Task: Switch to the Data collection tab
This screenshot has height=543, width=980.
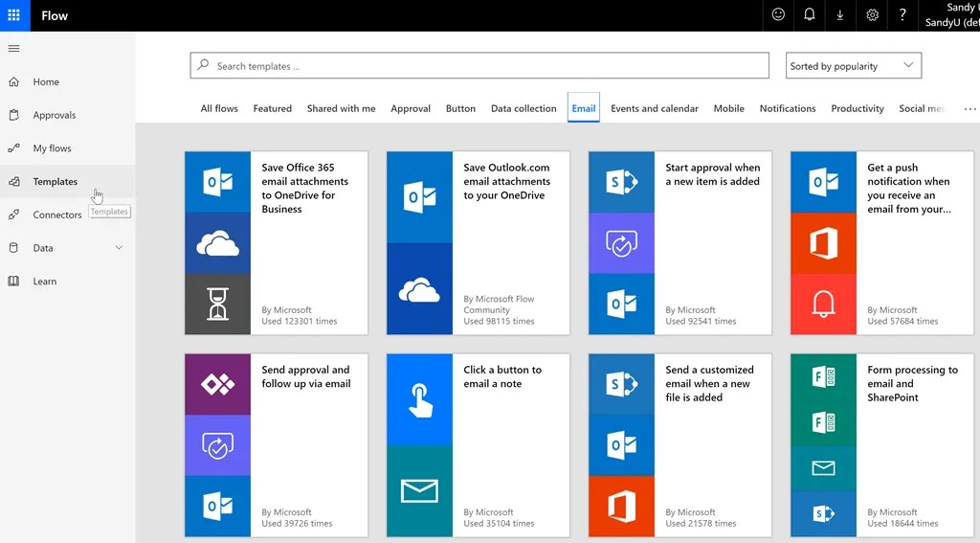Action: [523, 108]
